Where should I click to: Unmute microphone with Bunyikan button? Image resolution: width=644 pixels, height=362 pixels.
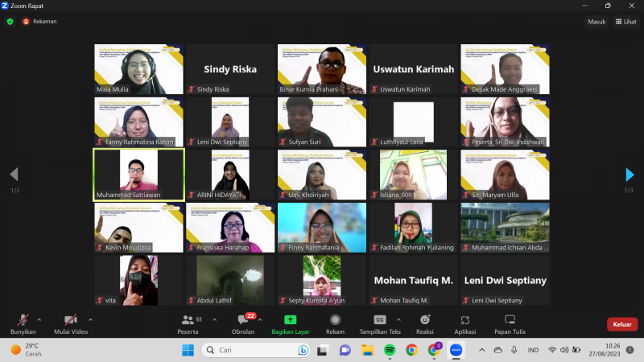pyautogui.click(x=23, y=322)
